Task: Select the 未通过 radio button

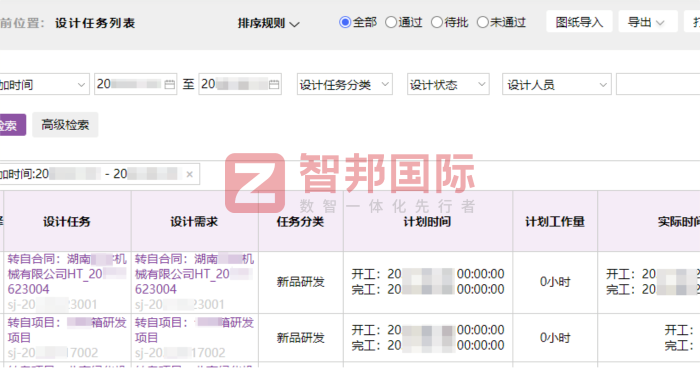Action: pos(483,22)
